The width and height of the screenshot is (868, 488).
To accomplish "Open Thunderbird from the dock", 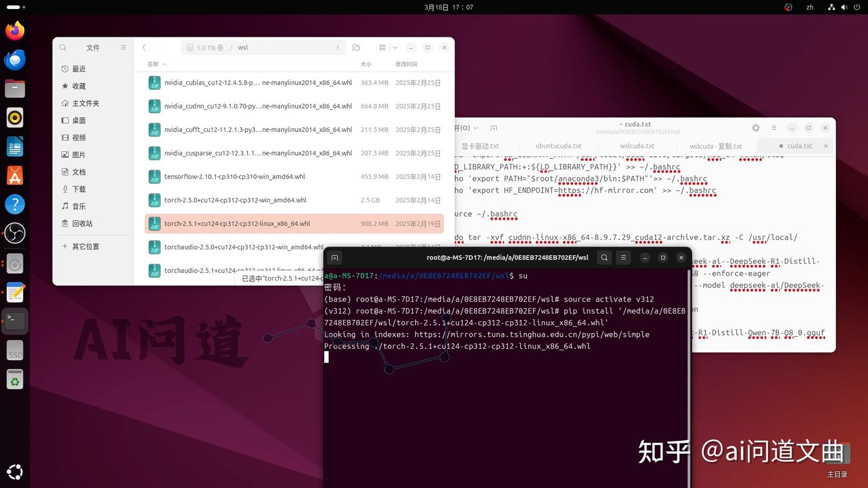I will click(14, 59).
